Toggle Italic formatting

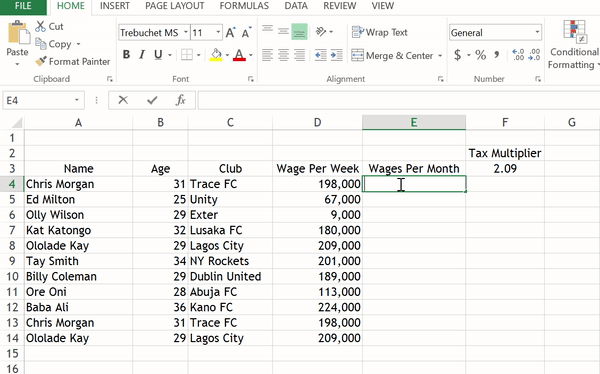click(142, 55)
